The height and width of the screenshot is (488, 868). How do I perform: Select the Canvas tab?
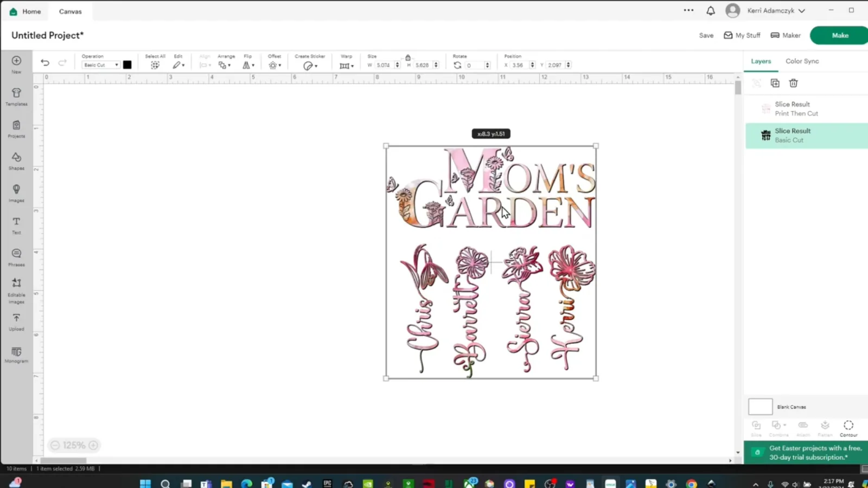(70, 11)
